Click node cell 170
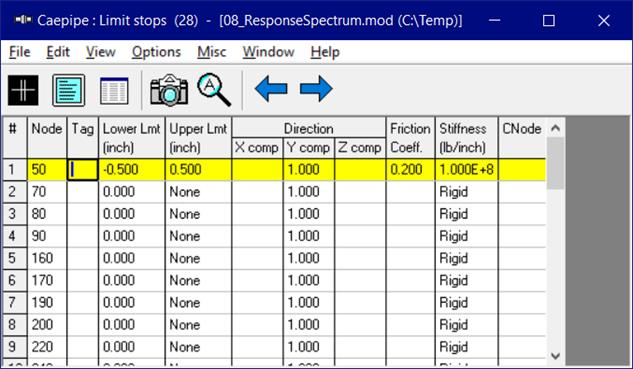This screenshot has width=633, height=369. (47, 281)
